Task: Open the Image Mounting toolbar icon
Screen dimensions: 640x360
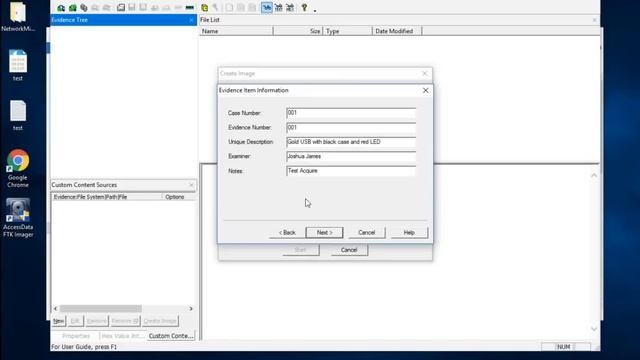Action: click(x=84, y=8)
